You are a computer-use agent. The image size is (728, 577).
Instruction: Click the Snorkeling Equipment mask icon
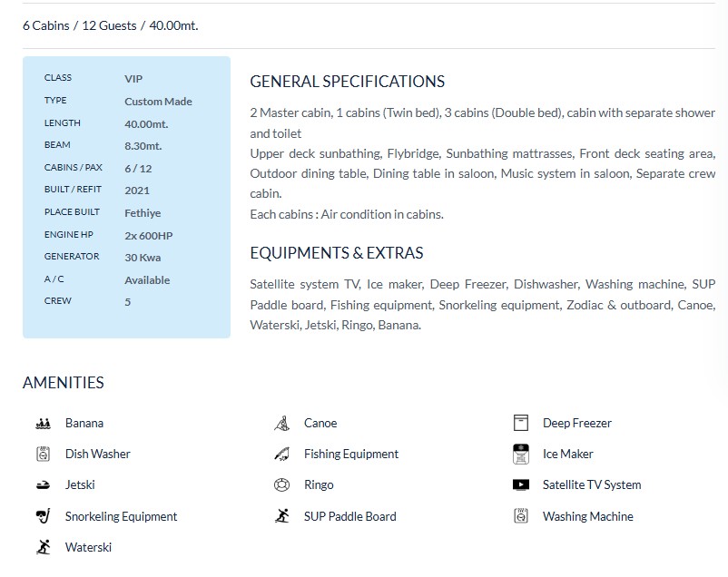tap(43, 517)
